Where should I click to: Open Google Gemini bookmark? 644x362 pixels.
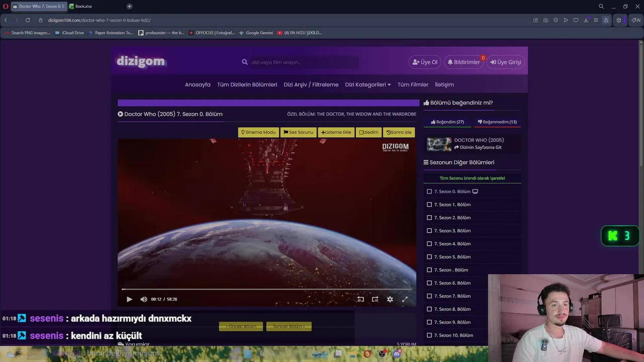(x=256, y=33)
